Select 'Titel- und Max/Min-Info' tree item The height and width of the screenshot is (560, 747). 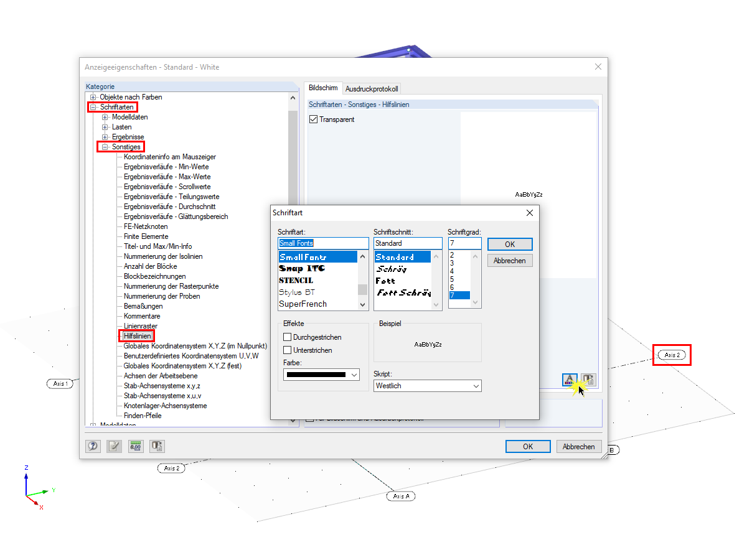click(157, 246)
